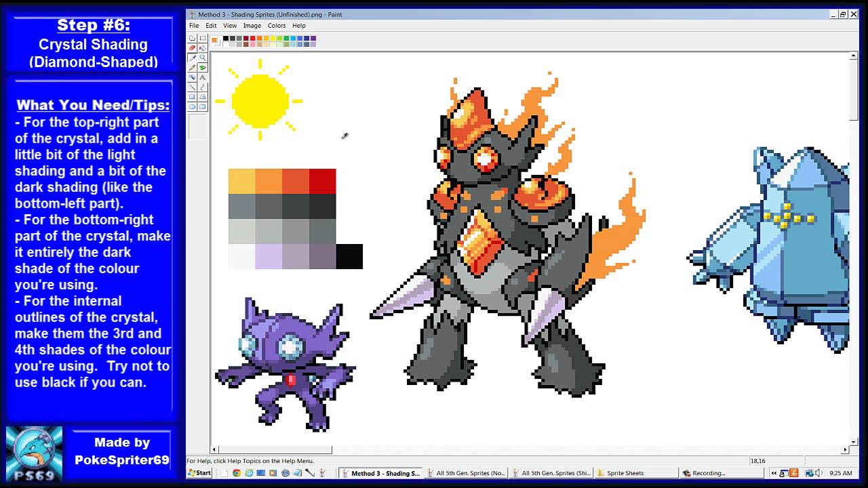The width and height of the screenshot is (868, 488).
Task: Select the Free-Form Select tool
Action: pyautogui.click(x=192, y=39)
